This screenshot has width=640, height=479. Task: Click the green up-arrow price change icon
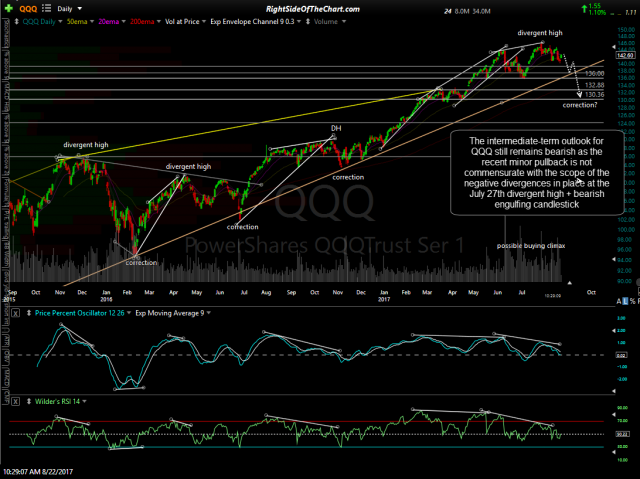click(x=584, y=9)
